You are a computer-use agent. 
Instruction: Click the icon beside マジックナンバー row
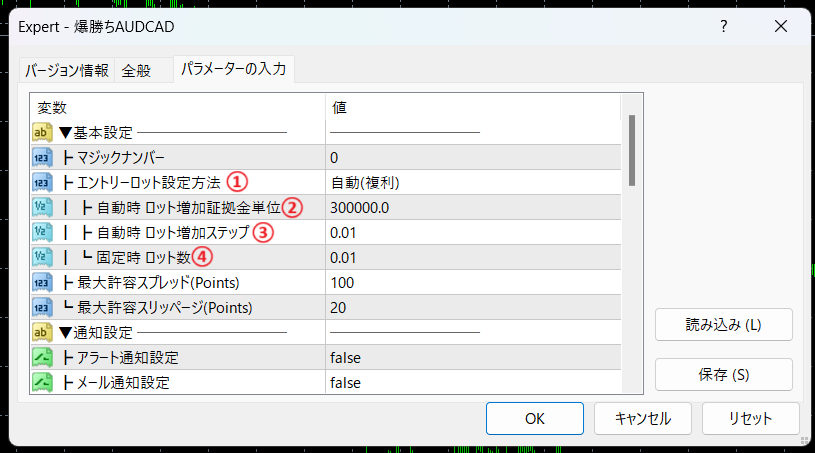pyautogui.click(x=42, y=157)
